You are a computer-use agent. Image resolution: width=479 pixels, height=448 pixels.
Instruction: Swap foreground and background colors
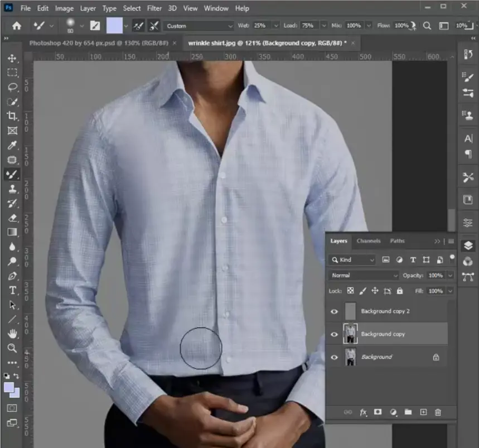point(16,376)
